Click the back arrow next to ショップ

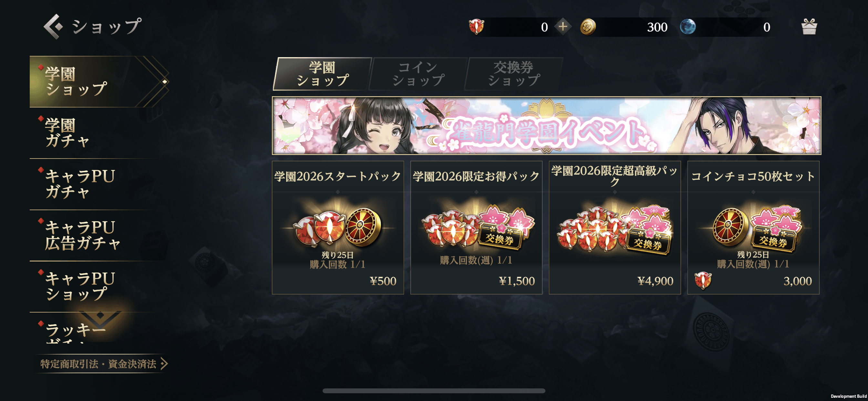pos(53,26)
